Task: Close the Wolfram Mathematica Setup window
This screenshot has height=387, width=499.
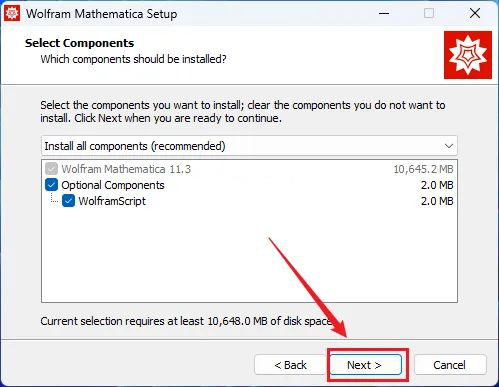Action: point(475,14)
